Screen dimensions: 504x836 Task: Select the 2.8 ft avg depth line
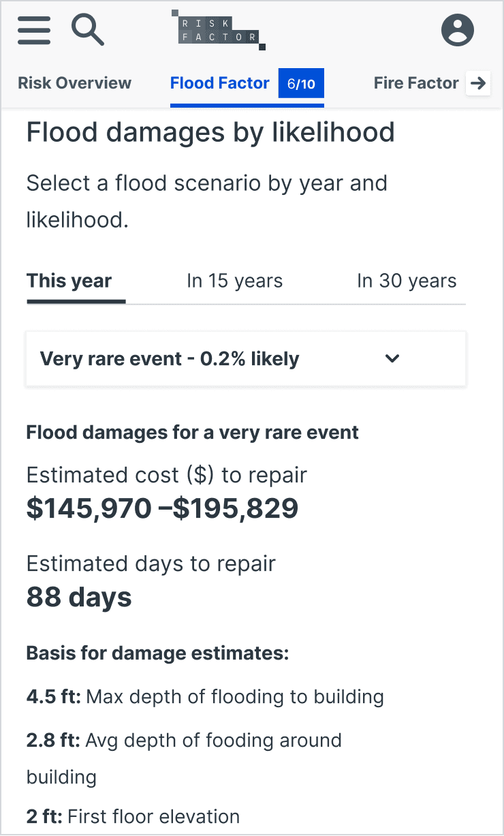tap(184, 758)
